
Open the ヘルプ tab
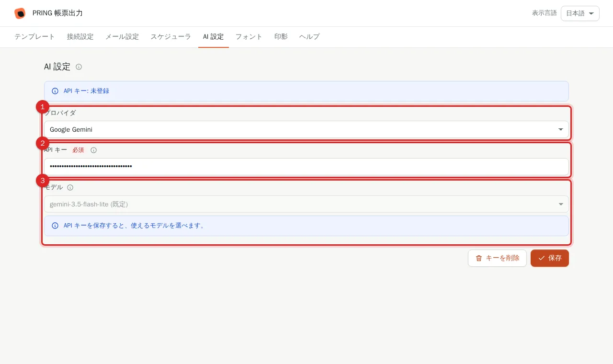pos(309,37)
